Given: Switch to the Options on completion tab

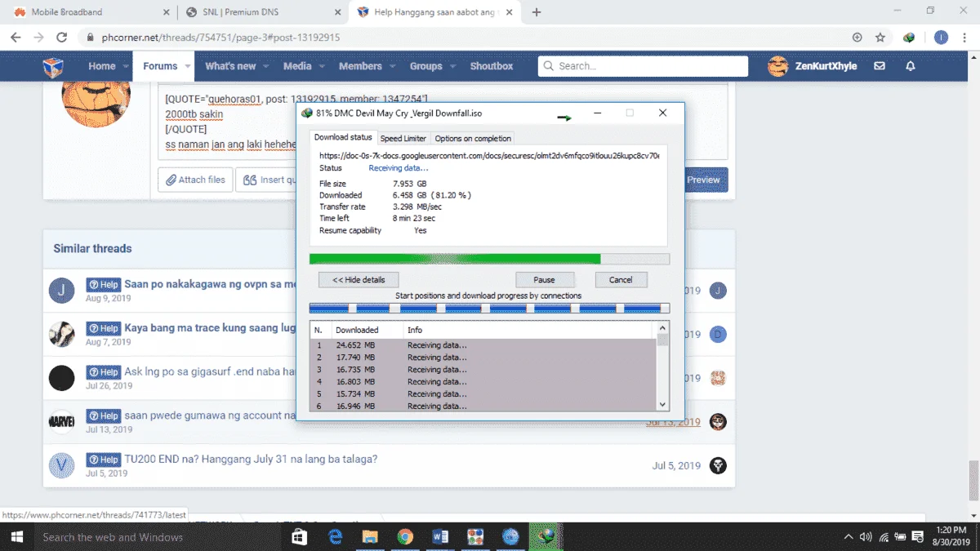Looking at the screenshot, I should tap(473, 139).
